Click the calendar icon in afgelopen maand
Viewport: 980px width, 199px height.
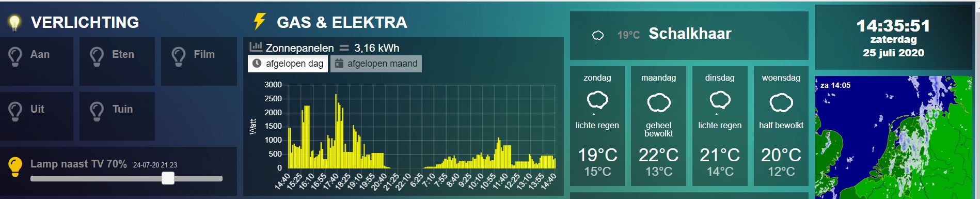click(339, 64)
